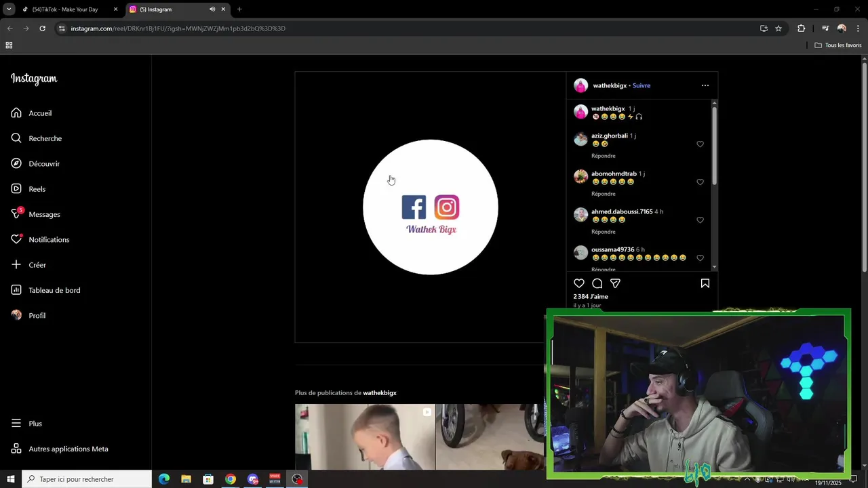Screen dimensions: 868x488
Task: Open the Extensions puzzle icon
Action: click(802, 28)
